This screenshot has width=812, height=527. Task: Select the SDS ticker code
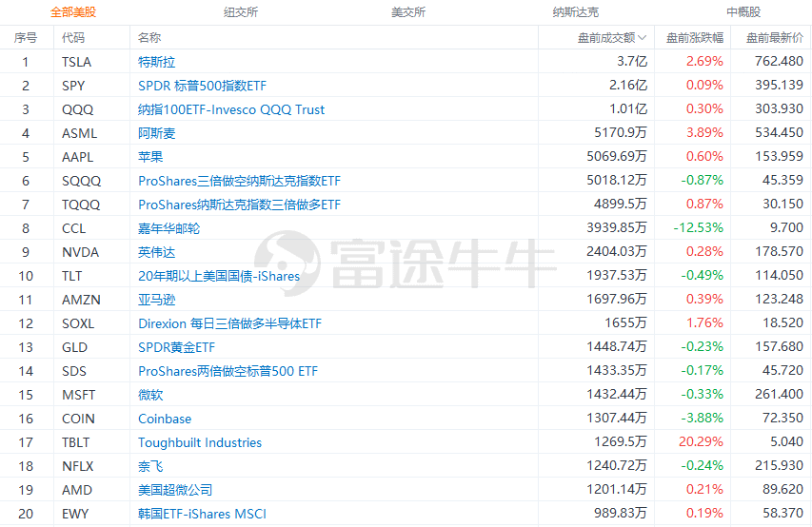(x=74, y=371)
